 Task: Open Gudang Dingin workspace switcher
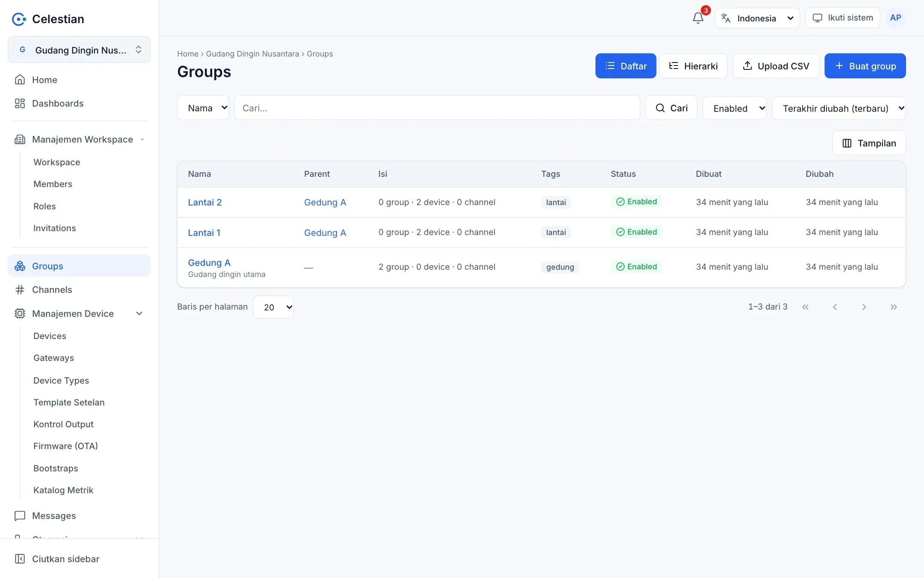coord(79,50)
